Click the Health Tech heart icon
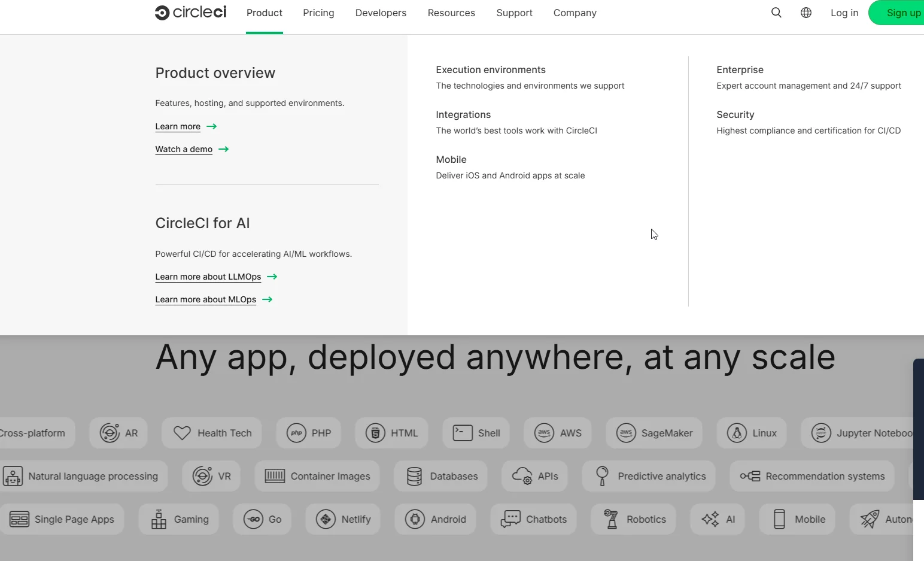Image resolution: width=924 pixels, height=561 pixels. point(182,433)
